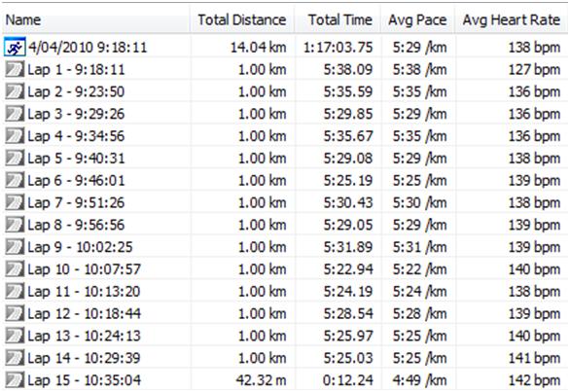Image resolution: width=570 pixels, height=392 pixels.
Task: Click the Lap 14 row icon
Action: (x=15, y=357)
